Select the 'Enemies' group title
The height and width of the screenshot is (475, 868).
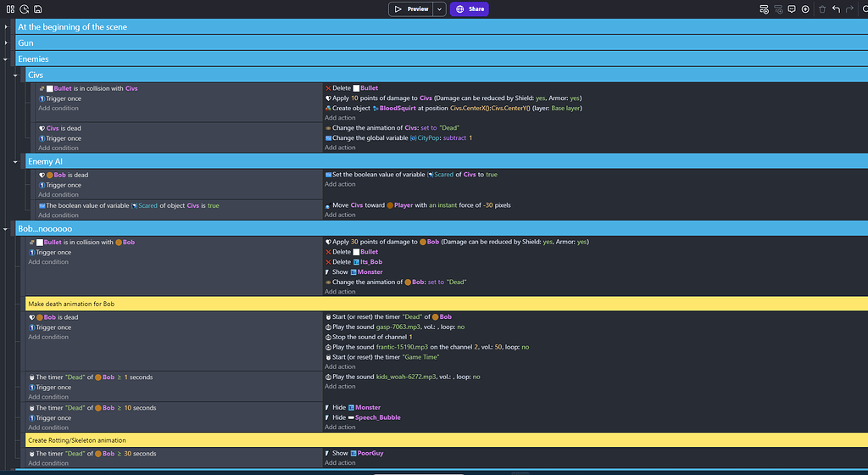click(x=33, y=59)
